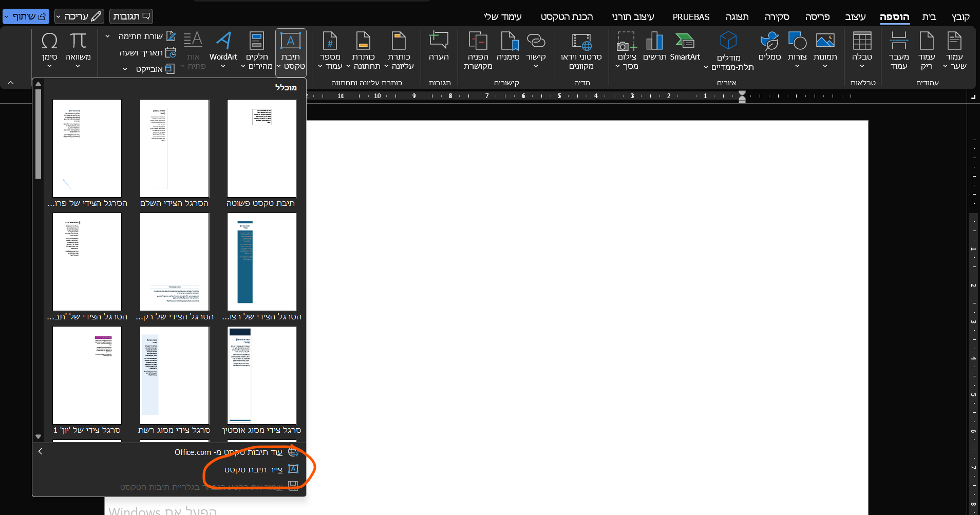The height and width of the screenshot is (515, 980).
Task: Insert a משוואה (Equation)
Action: point(78,50)
